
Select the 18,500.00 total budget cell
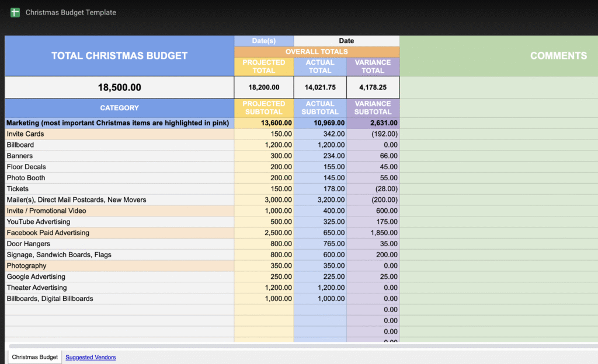[x=119, y=87]
